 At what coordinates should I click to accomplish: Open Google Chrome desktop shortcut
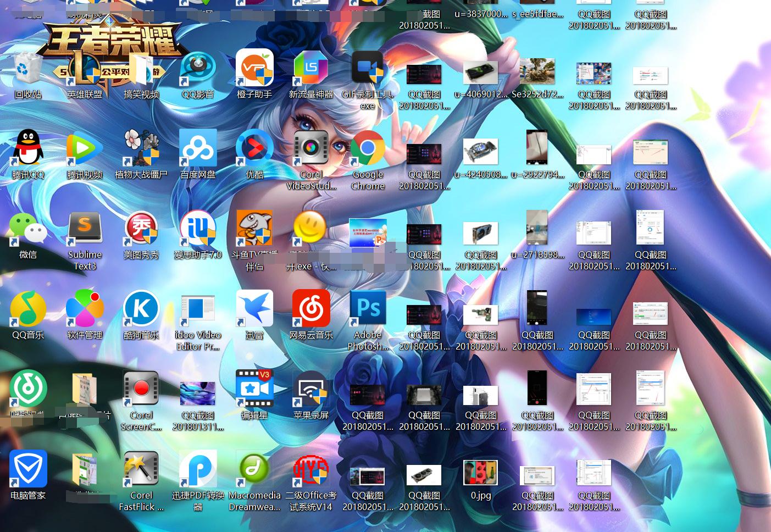pos(368,149)
